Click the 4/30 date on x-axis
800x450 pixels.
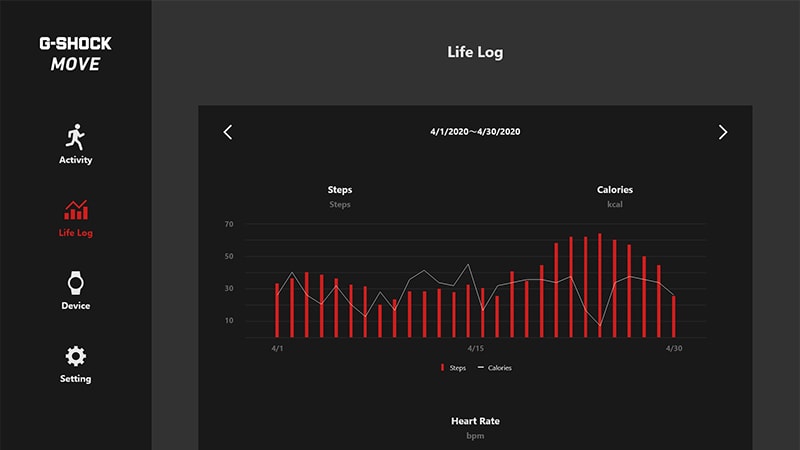tap(674, 348)
